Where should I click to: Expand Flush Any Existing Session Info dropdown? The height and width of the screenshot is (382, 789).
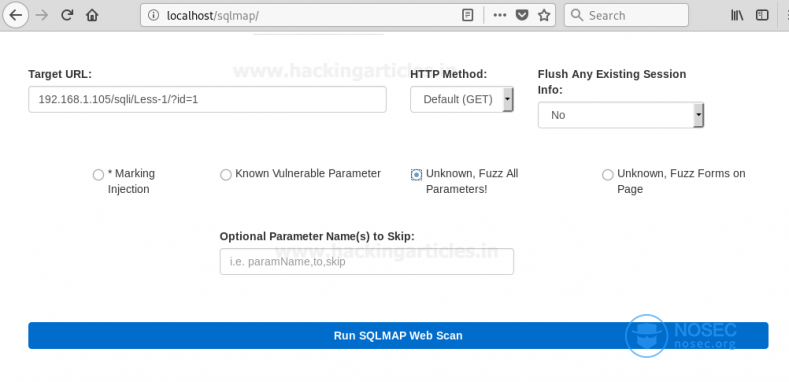pyautogui.click(x=621, y=115)
